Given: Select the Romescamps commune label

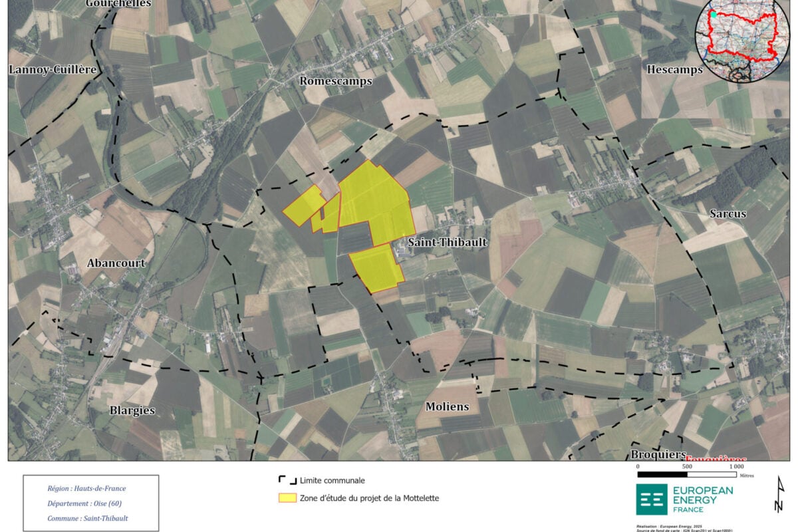Looking at the screenshot, I should 336,80.
